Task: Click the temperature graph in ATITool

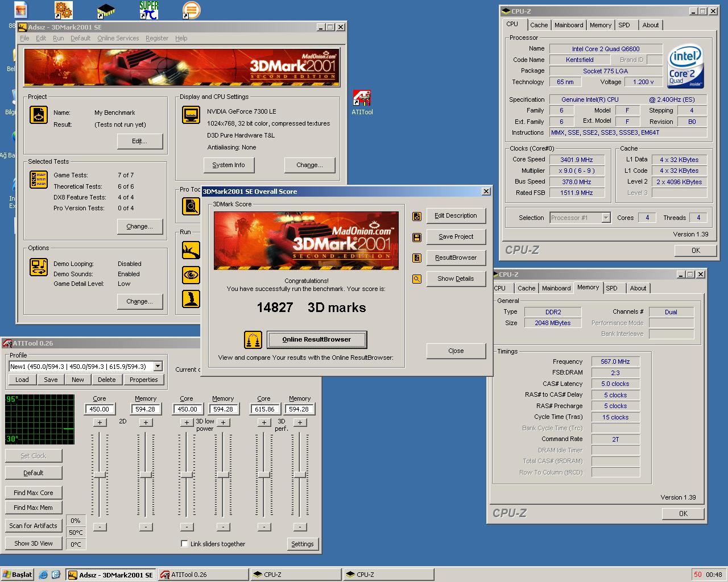Action: (x=40, y=419)
